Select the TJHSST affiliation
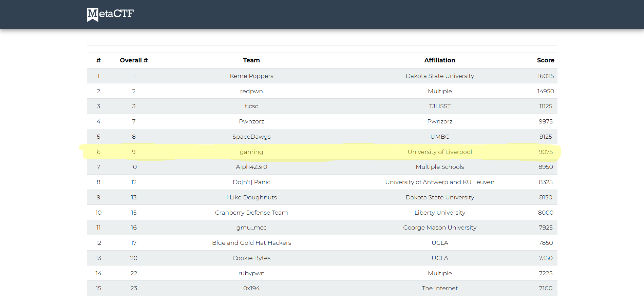The image size is (644, 296). coord(440,106)
